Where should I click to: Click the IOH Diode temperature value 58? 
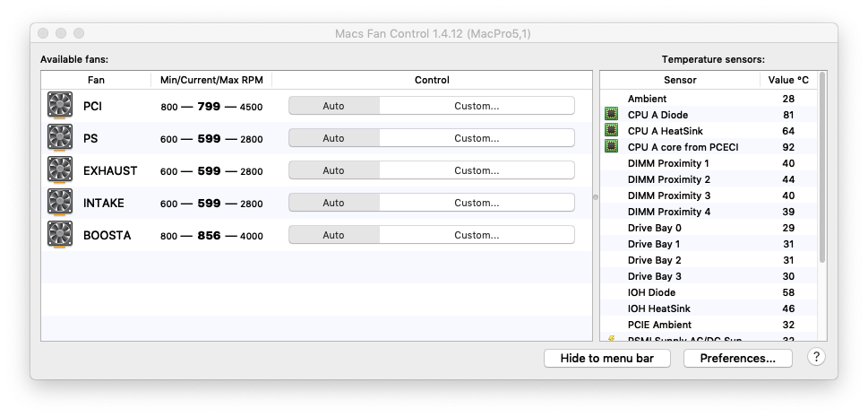pyautogui.click(x=789, y=292)
